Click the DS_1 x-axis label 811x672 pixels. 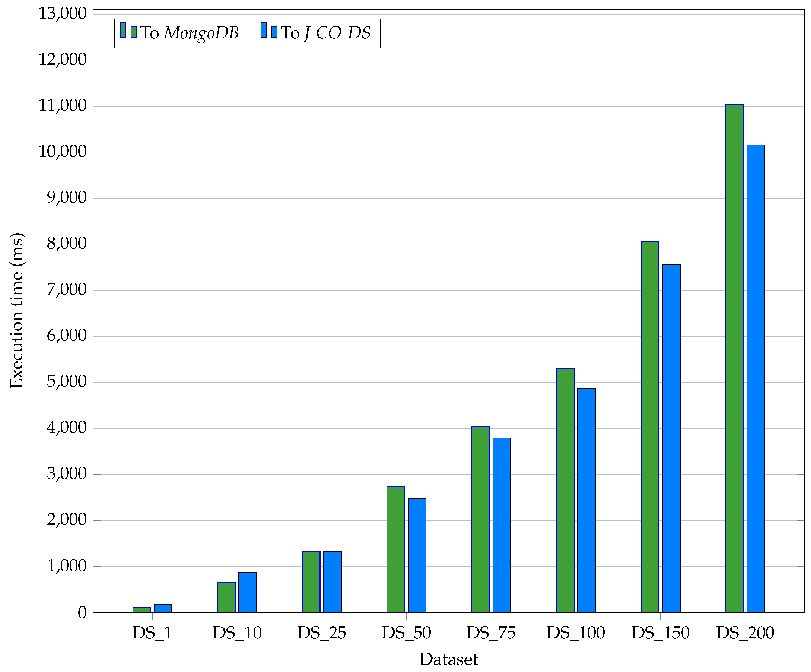point(152,633)
